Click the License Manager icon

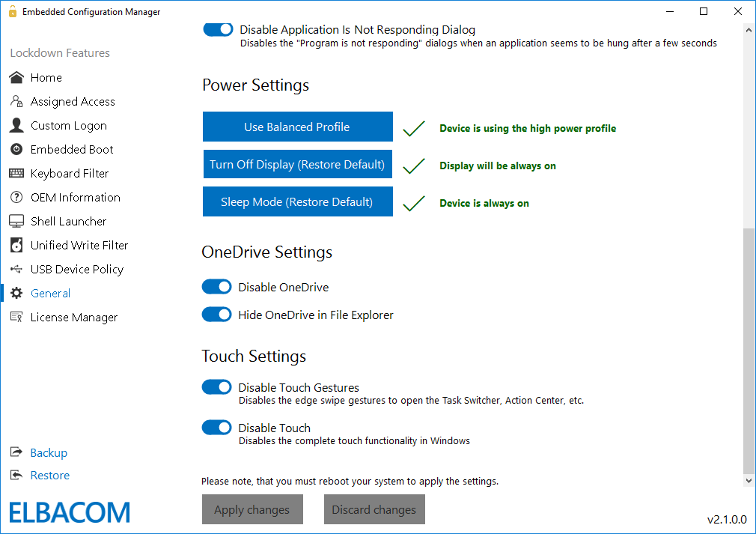pos(16,317)
